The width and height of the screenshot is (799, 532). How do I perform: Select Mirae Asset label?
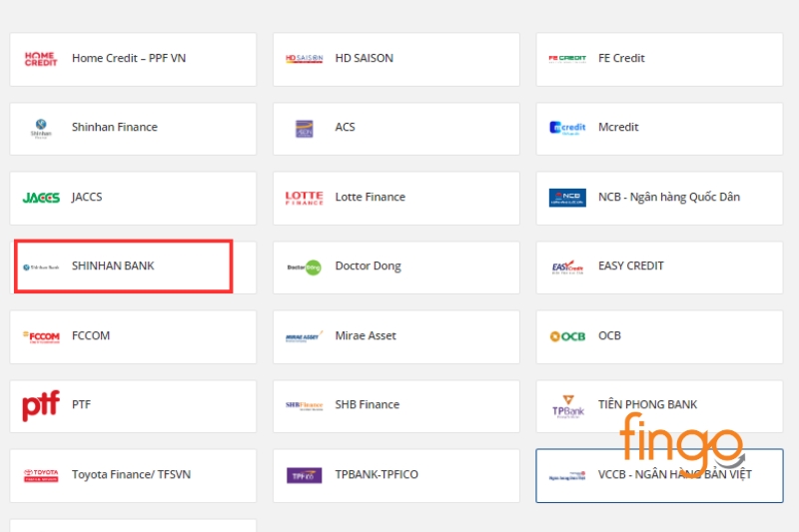(x=366, y=336)
